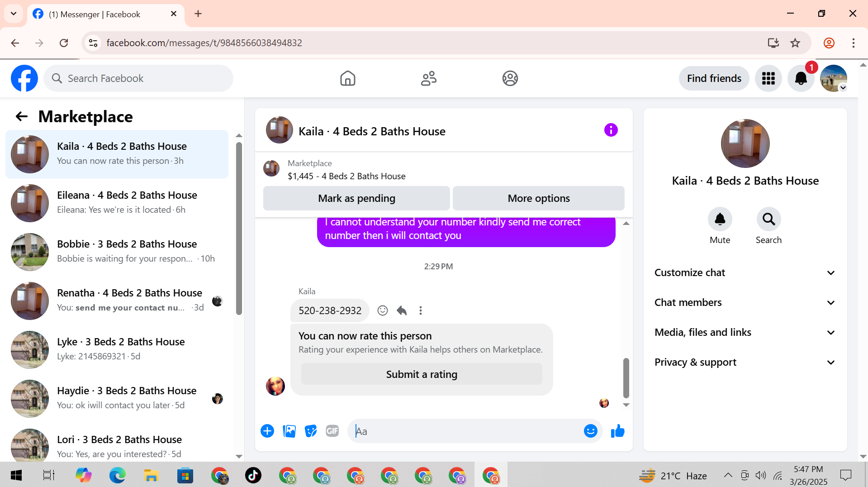Click Submit a rating button
This screenshot has width=868, height=487.
(x=422, y=374)
